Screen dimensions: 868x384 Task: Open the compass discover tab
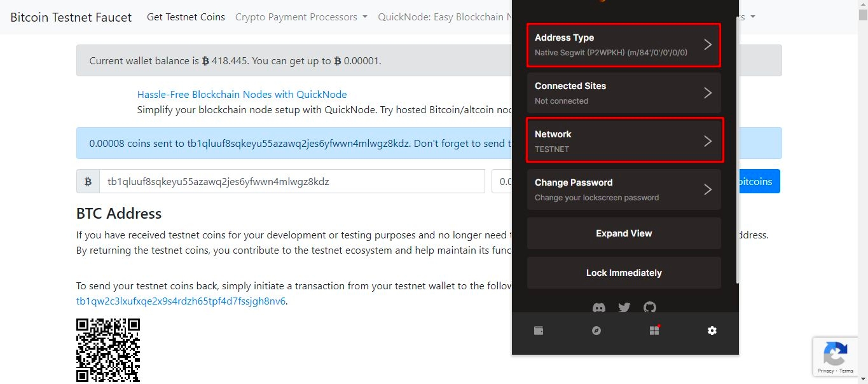tap(596, 331)
